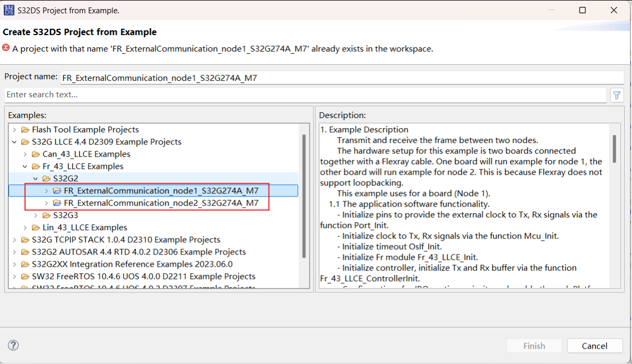The height and width of the screenshot is (364, 632).
Task: Open the help question mark icon
Action: (13, 345)
